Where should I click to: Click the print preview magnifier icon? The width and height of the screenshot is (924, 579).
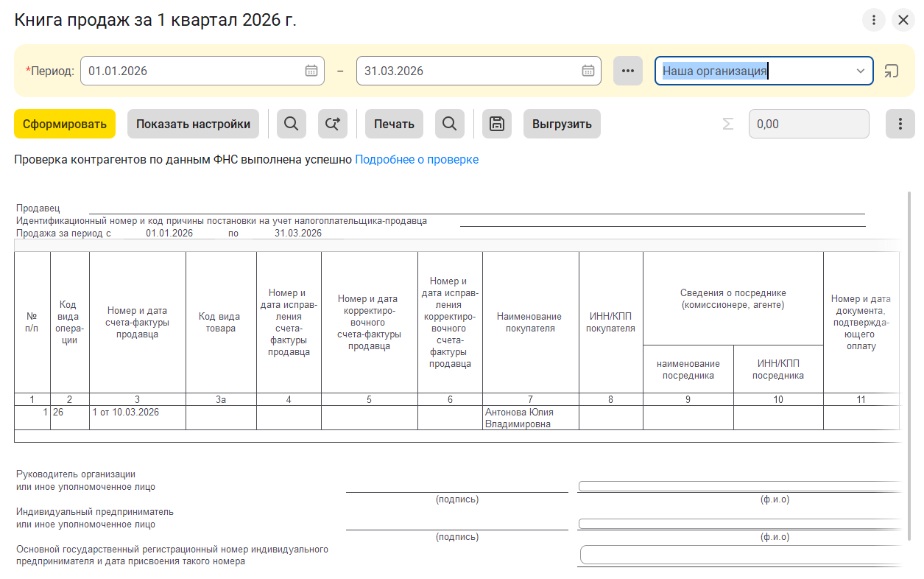[449, 124]
